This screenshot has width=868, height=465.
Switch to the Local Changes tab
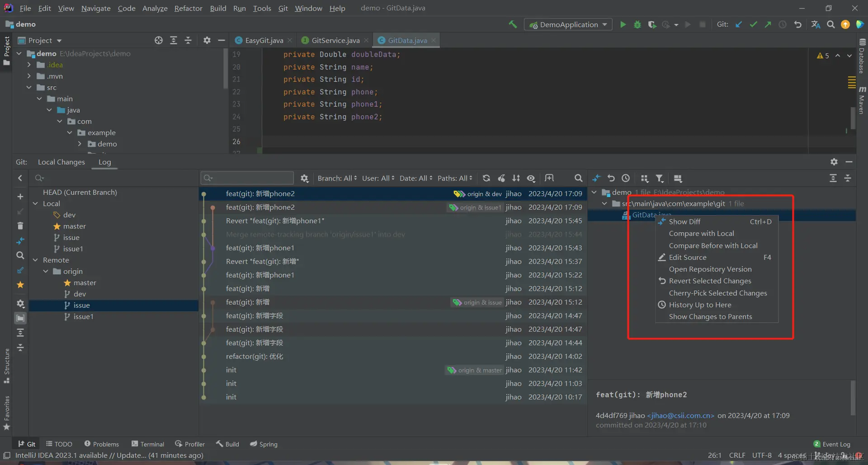(61, 162)
